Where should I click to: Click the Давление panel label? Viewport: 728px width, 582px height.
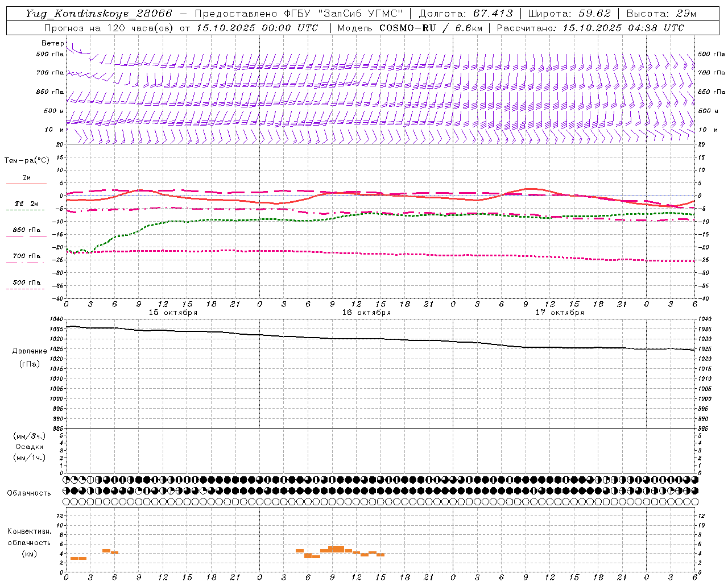click(30, 351)
